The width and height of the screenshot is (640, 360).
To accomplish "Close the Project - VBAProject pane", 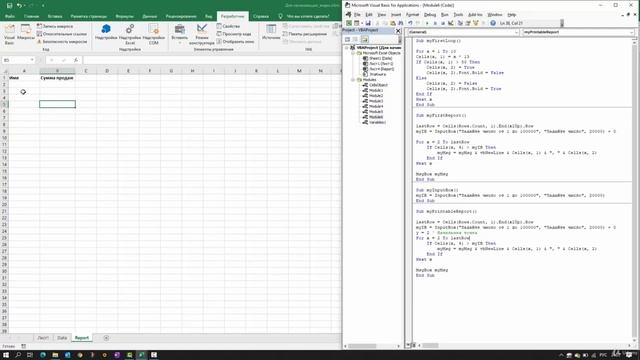I will (398, 31).
